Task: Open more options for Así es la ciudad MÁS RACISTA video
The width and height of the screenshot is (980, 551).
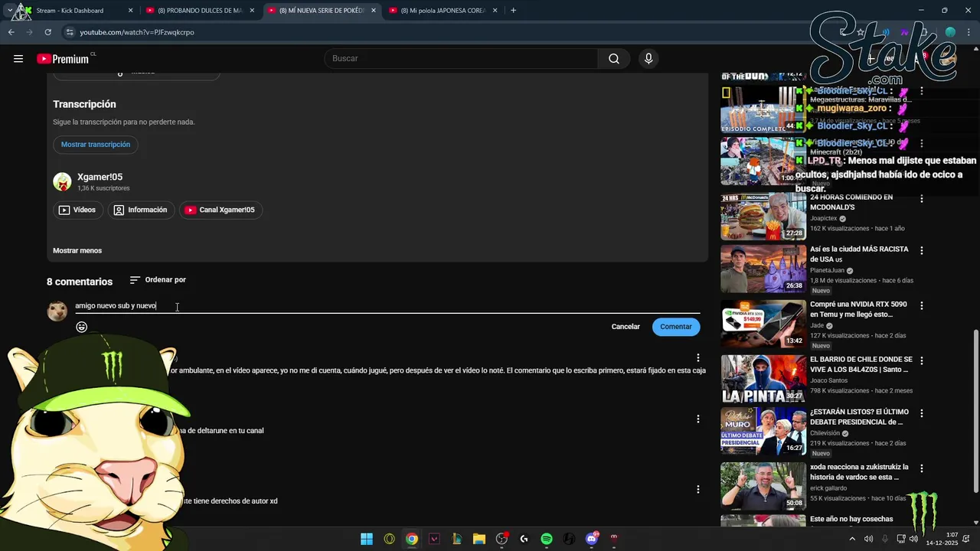Action: (922, 250)
